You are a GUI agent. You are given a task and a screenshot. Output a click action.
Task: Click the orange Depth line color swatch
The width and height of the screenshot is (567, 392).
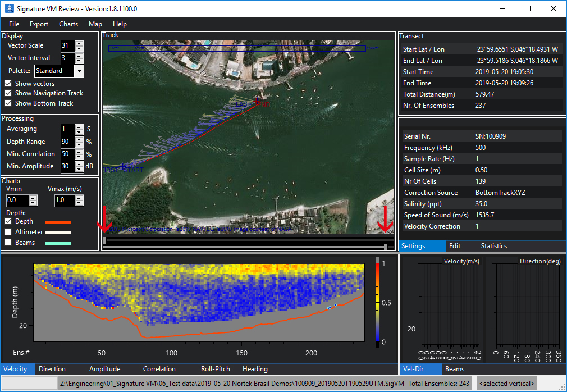click(58, 222)
